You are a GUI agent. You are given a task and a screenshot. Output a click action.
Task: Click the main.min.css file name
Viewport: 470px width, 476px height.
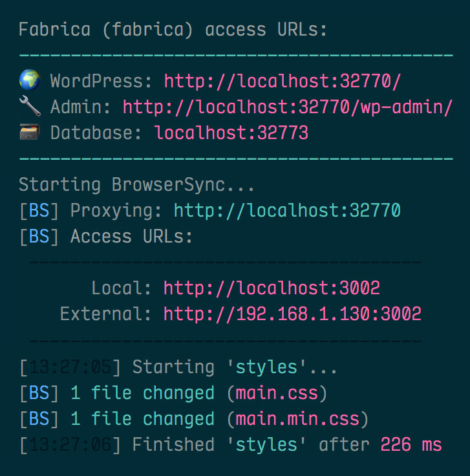pos(297,419)
